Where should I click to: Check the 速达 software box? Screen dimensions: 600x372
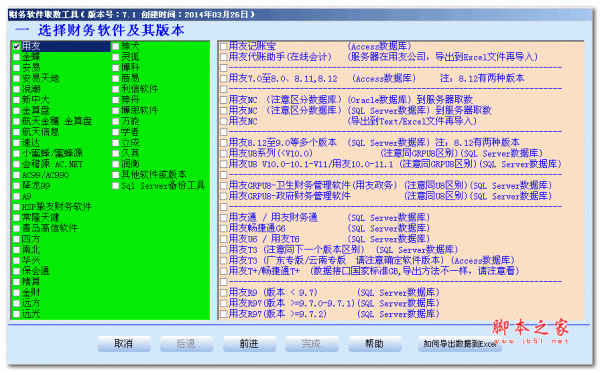(x=16, y=143)
